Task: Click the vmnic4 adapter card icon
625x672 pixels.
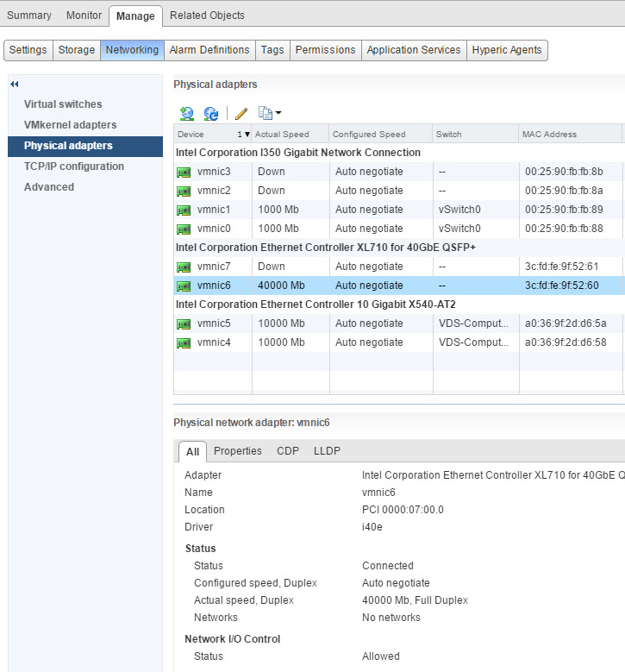Action: point(184,342)
